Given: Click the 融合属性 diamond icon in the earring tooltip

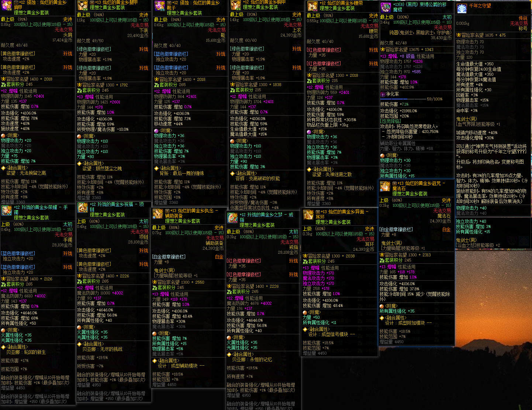Looking at the screenshot, I should pyautogui.click(x=305, y=329).
